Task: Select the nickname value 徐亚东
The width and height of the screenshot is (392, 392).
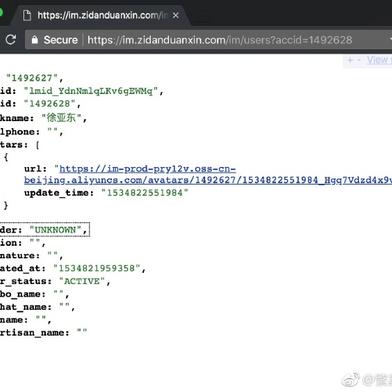Action: click(61, 118)
